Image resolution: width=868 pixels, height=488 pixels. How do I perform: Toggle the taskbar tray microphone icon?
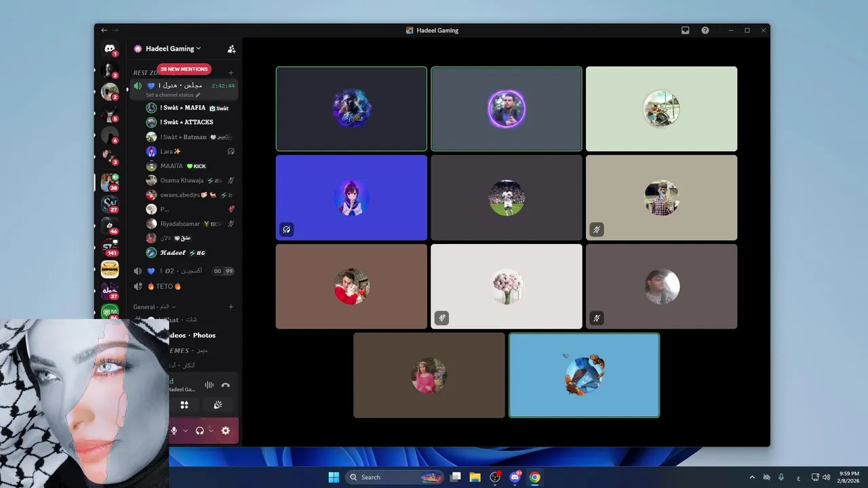[x=781, y=477]
